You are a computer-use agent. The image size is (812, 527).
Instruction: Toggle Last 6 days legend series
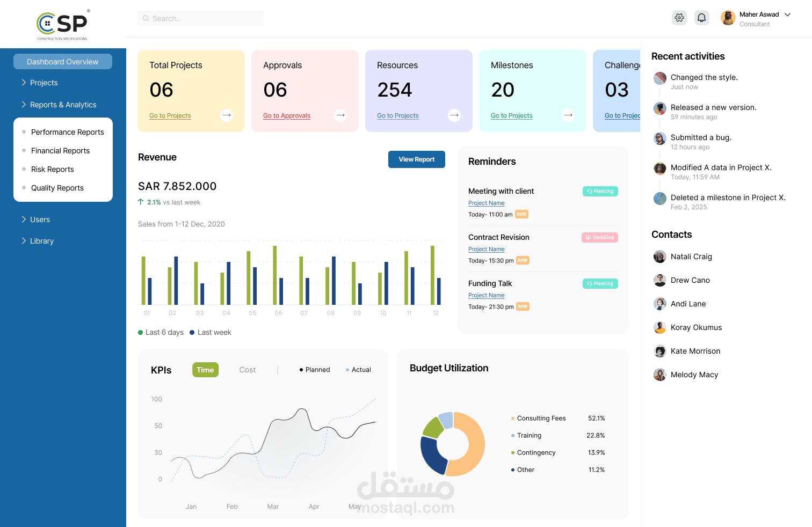161,332
